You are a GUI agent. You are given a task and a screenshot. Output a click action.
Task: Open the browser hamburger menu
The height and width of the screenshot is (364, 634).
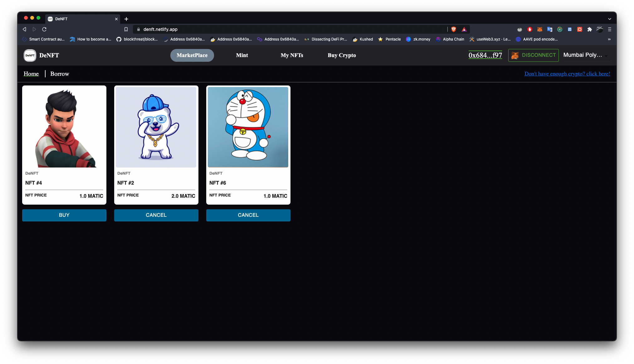point(609,29)
